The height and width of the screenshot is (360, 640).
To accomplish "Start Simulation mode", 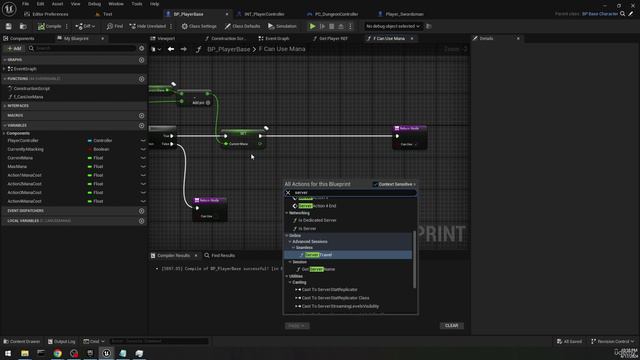I will [x=282, y=26].
